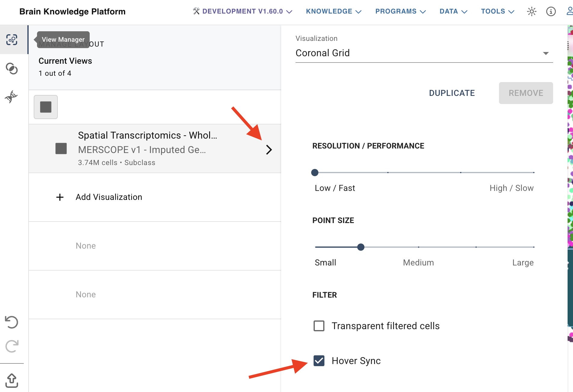Enable Transparent filtered cells checkbox
The image size is (573, 392).
click(x=319, y=326)
